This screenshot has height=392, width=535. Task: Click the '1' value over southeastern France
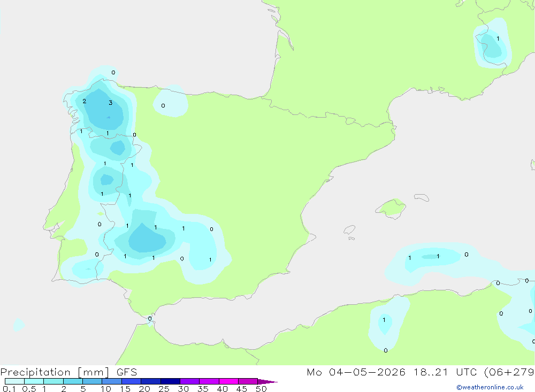coord(498,39)
